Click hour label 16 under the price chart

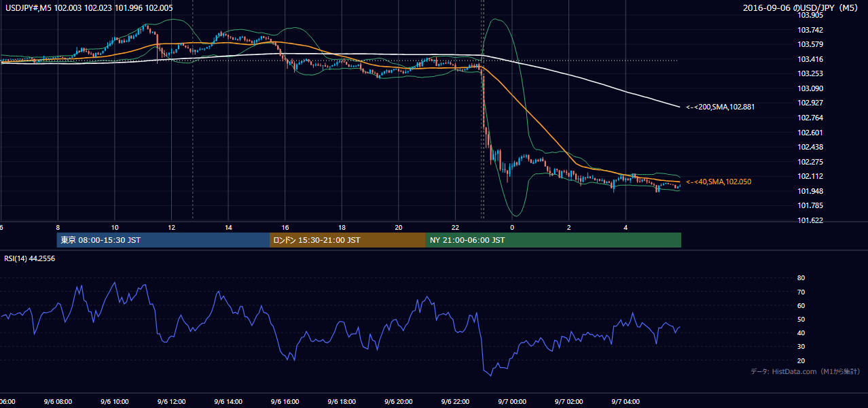(285, 227)
